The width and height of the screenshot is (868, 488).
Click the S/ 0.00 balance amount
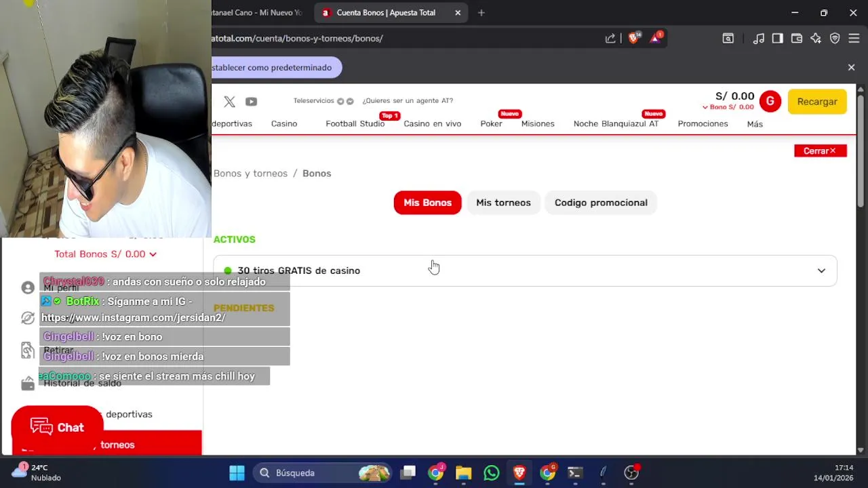734,96
